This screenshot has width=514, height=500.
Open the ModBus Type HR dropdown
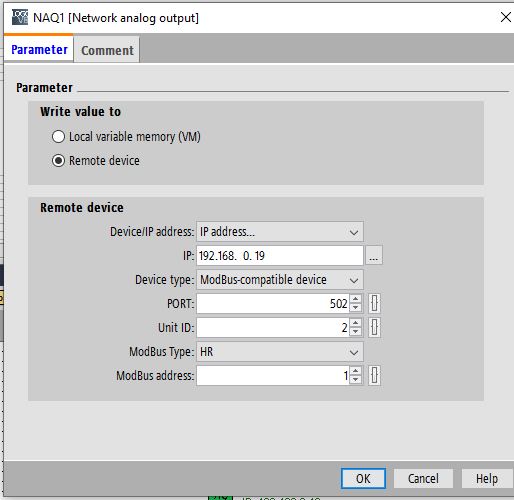(280, 352)
